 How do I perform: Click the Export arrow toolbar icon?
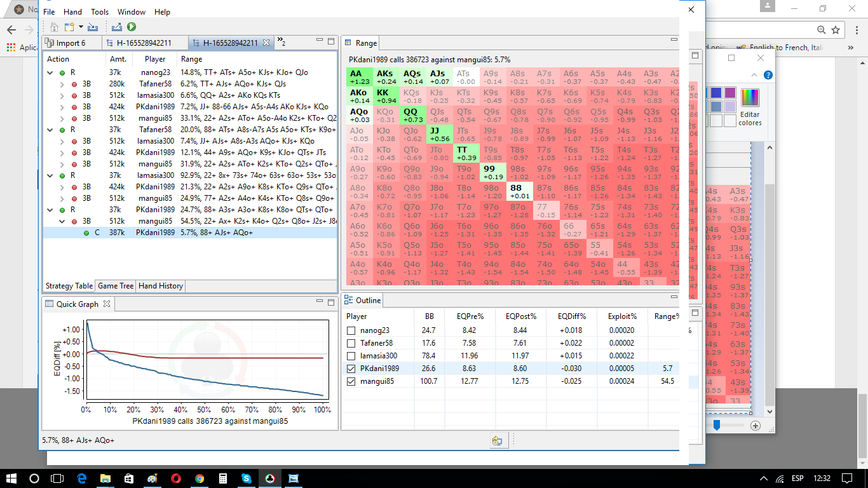[x=117, y=27]
